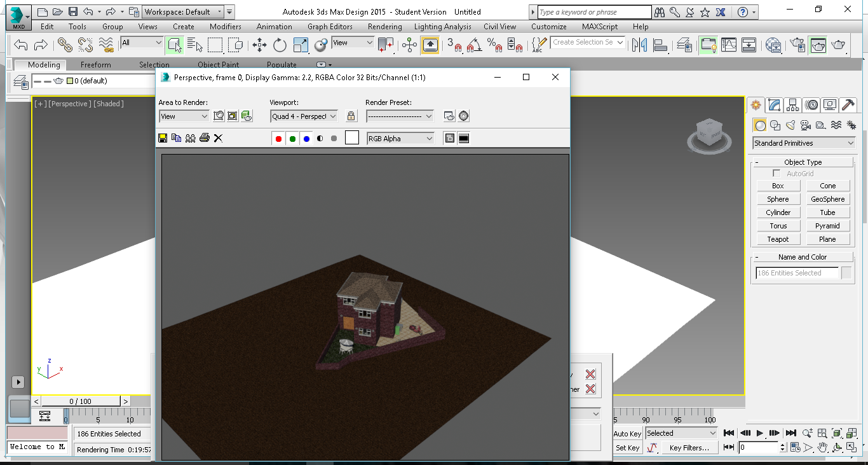Open Curve Editor from main toolbar

click(729, 45)
